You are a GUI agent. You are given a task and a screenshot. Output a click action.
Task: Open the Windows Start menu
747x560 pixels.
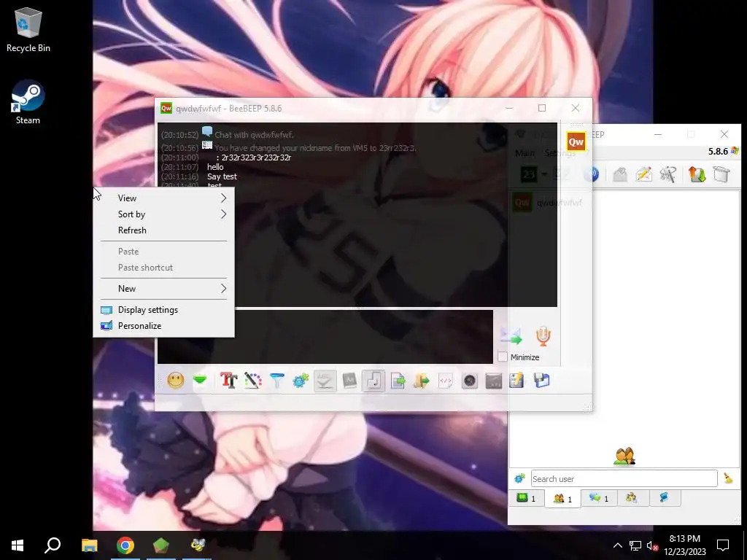point(18,545)
